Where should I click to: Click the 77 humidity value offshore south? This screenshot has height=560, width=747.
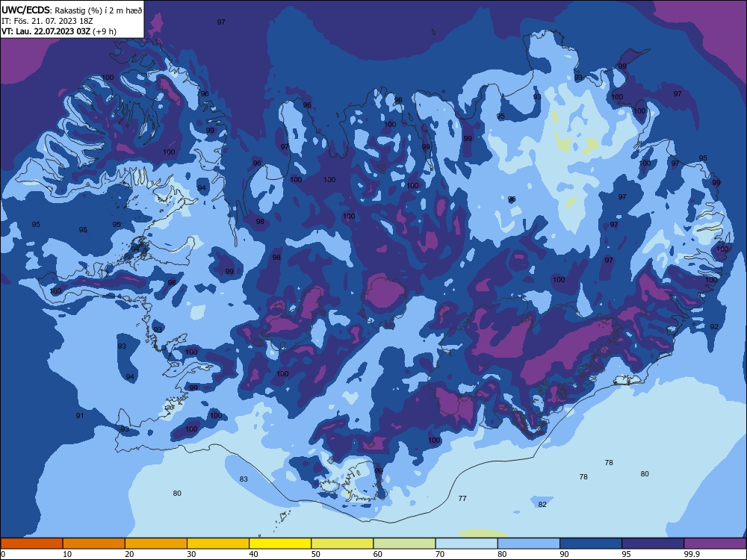click(462, 499)
